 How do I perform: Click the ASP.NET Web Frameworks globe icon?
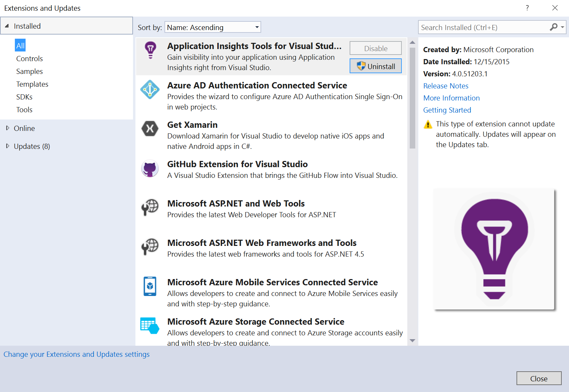point(150,247)
